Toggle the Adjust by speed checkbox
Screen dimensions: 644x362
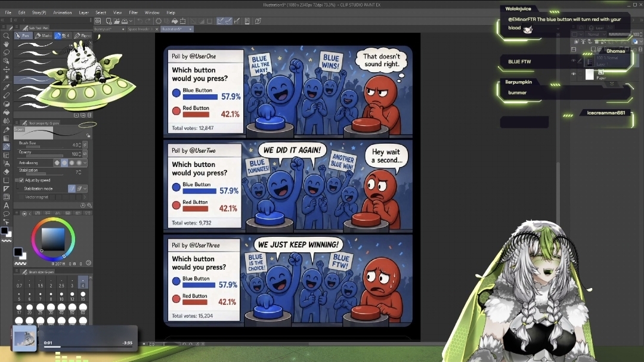click(22, 180)
